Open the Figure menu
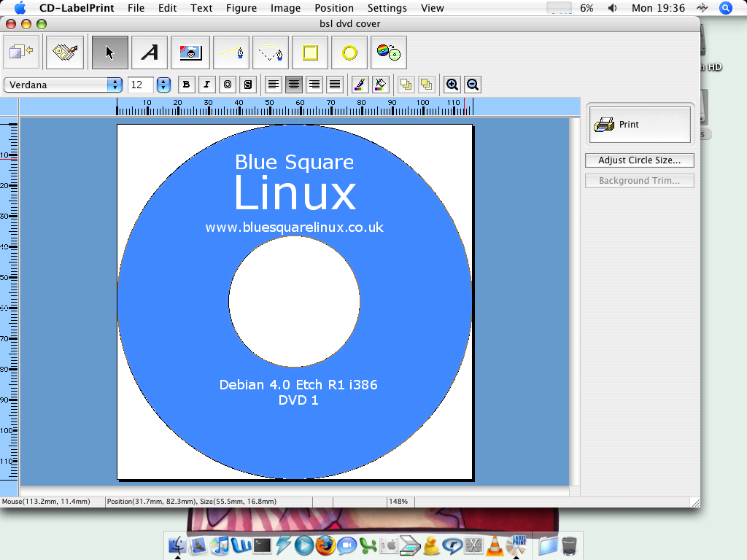 pyautogui.click(x=241, y=8)
